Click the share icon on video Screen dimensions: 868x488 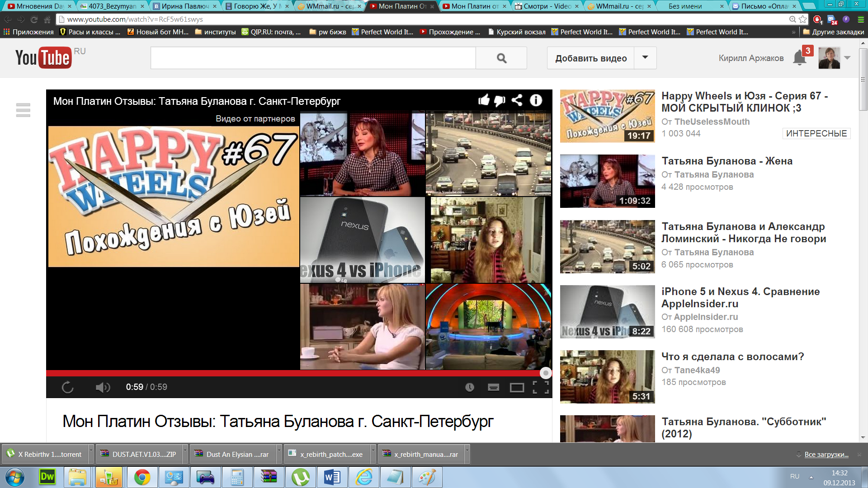(517, 100)
